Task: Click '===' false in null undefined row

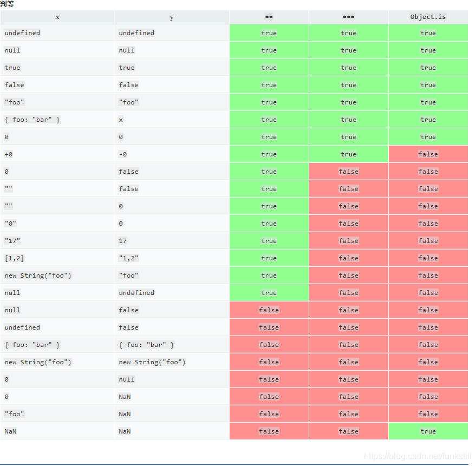Action: pyautogui.click(x=349, y=292)
